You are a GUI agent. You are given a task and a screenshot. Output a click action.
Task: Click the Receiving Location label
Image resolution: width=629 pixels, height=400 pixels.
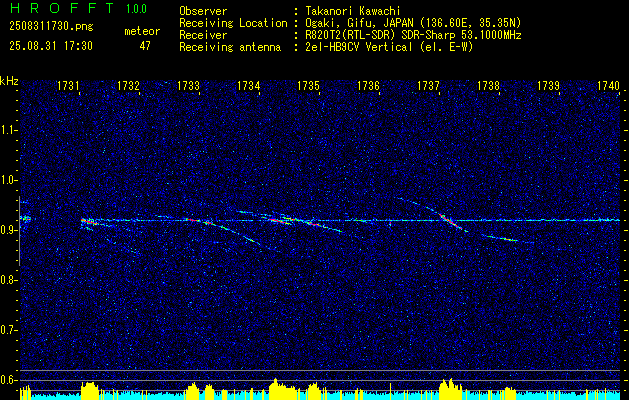233,23
